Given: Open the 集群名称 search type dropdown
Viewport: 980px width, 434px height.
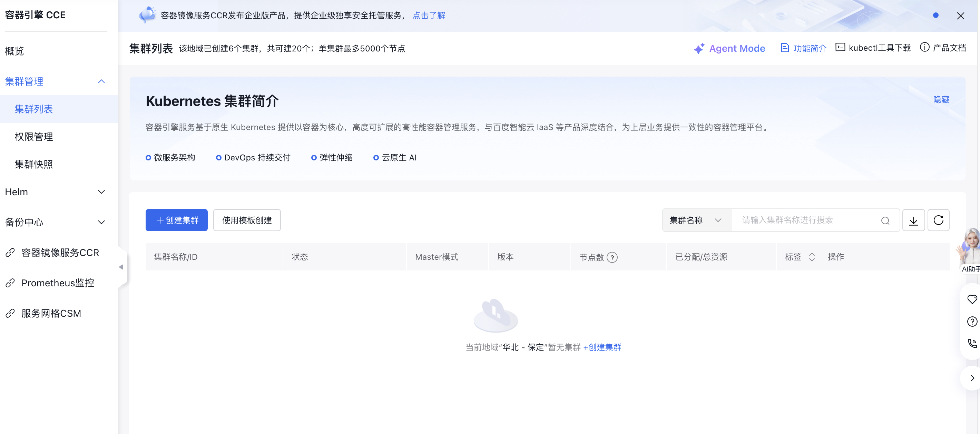Looking at the screenshot, I should pos(696,220).
